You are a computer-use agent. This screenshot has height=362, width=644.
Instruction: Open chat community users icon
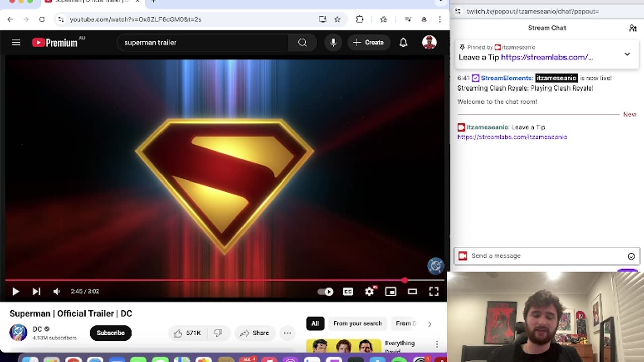(633, 28)
